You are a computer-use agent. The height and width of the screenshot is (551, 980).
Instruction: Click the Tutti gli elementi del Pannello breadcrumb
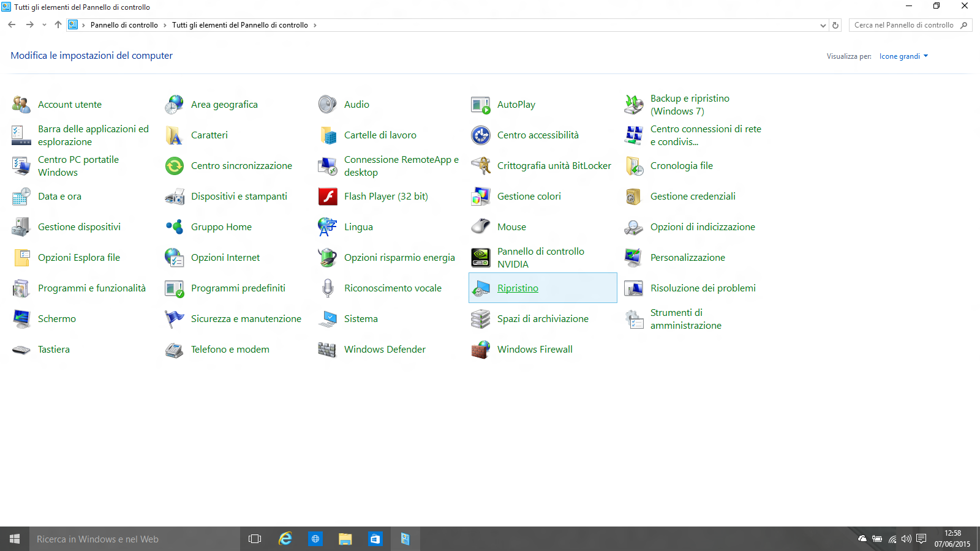coord(240,25)
